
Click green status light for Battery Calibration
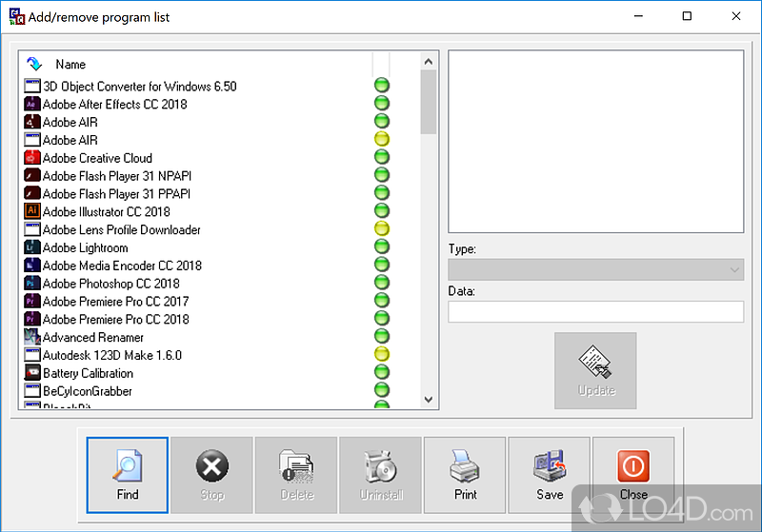(382, 372)
